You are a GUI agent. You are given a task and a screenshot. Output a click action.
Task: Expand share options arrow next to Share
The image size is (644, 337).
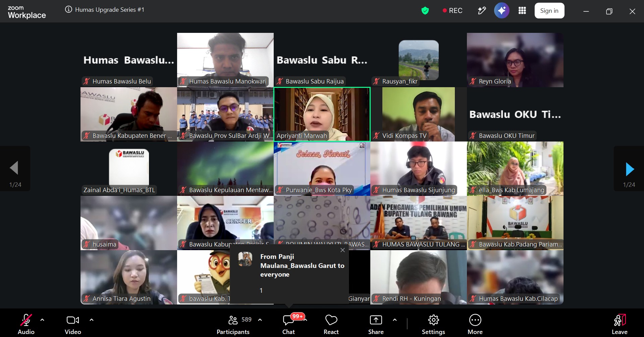pos(395,320)
